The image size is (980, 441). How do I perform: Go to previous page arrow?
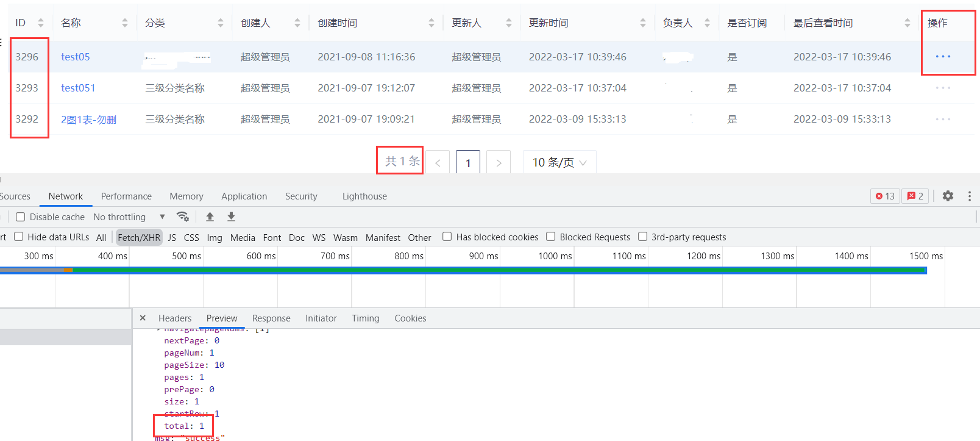[438, 162]
